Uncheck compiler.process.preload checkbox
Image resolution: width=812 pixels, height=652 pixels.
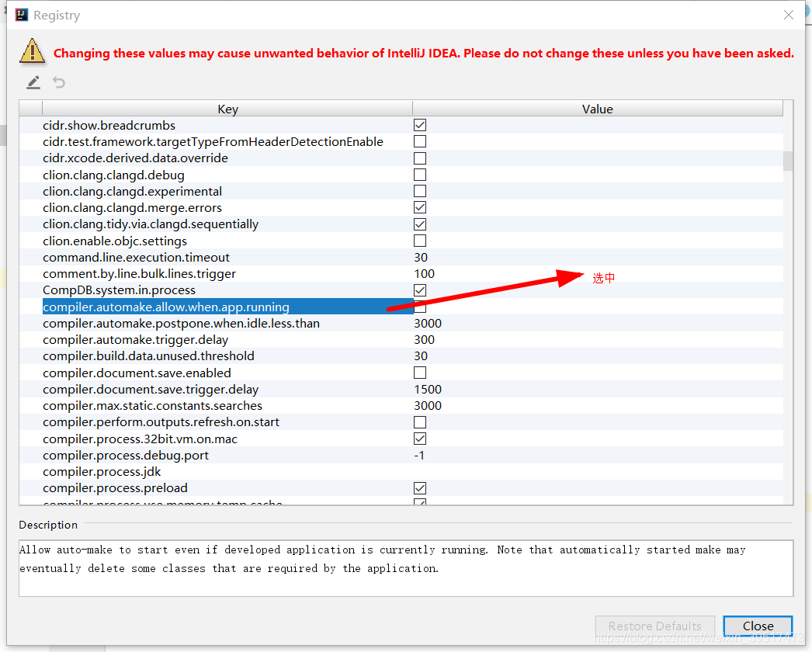tap(420, 488)
